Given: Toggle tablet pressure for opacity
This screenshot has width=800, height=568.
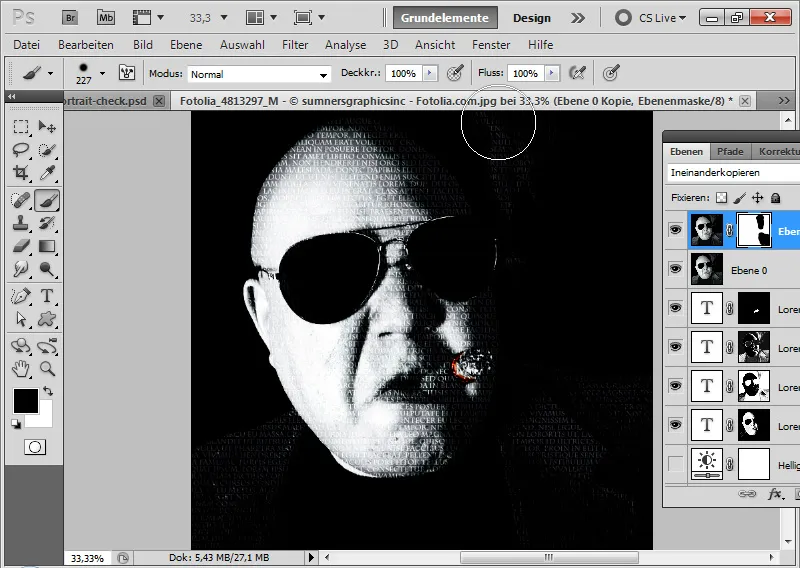Looking at the screenshot, I should point(455,73).
